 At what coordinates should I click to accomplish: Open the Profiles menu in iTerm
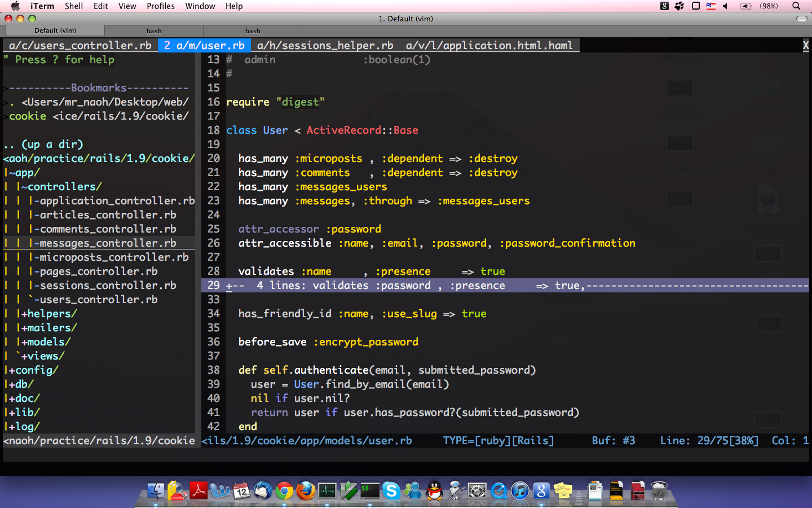coord(160,6)
